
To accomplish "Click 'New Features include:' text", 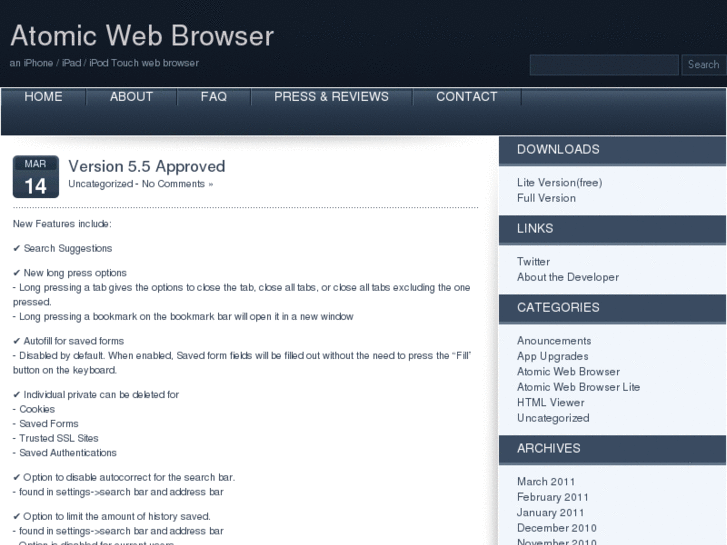I will (x=62, y=224).
